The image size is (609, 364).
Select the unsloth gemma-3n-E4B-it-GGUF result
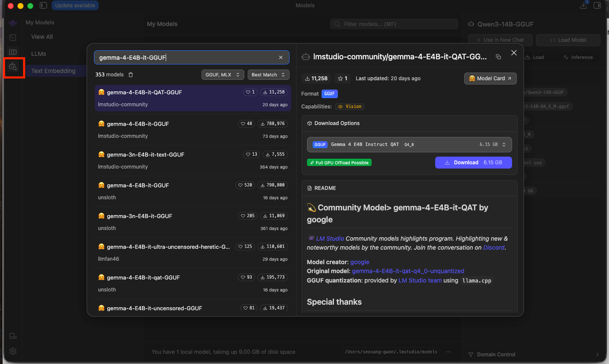(193, 222)
